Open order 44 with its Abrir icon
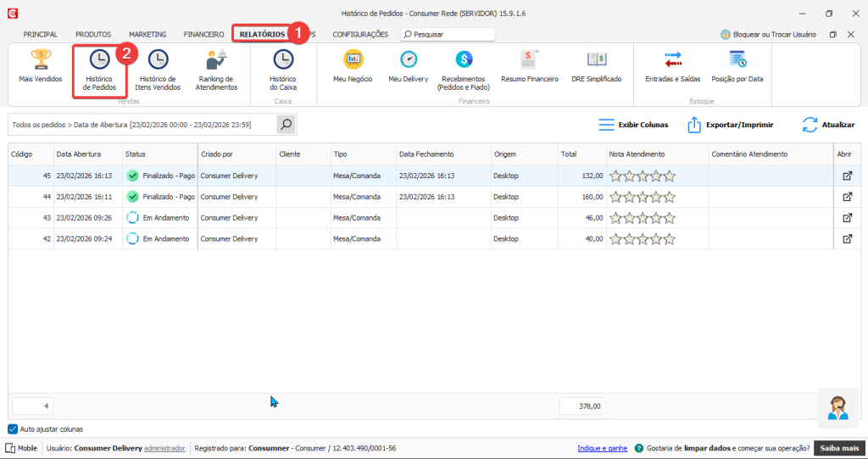The height and width of the screenshot is (459, 868). (847, 197)
